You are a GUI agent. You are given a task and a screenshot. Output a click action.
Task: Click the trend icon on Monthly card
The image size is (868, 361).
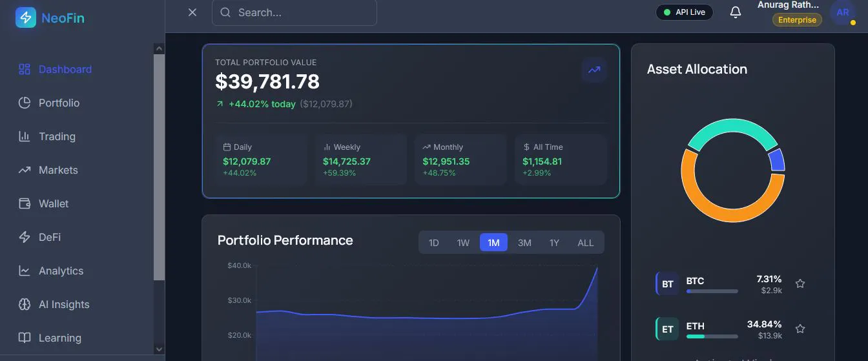[426, 147]
